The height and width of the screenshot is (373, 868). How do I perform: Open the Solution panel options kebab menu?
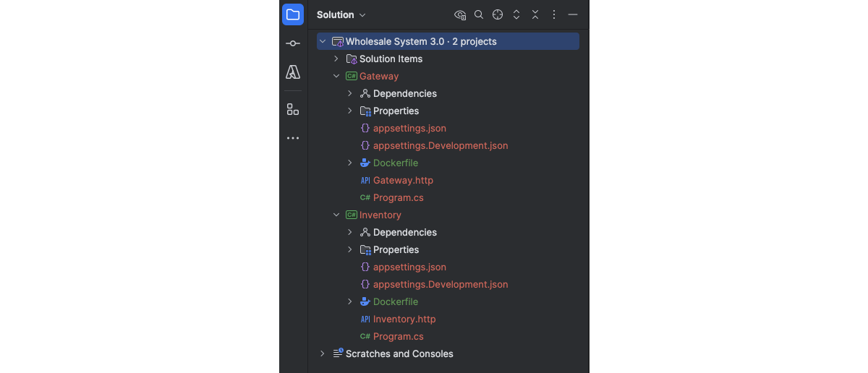pyautogui.click(x=554, y=14)
